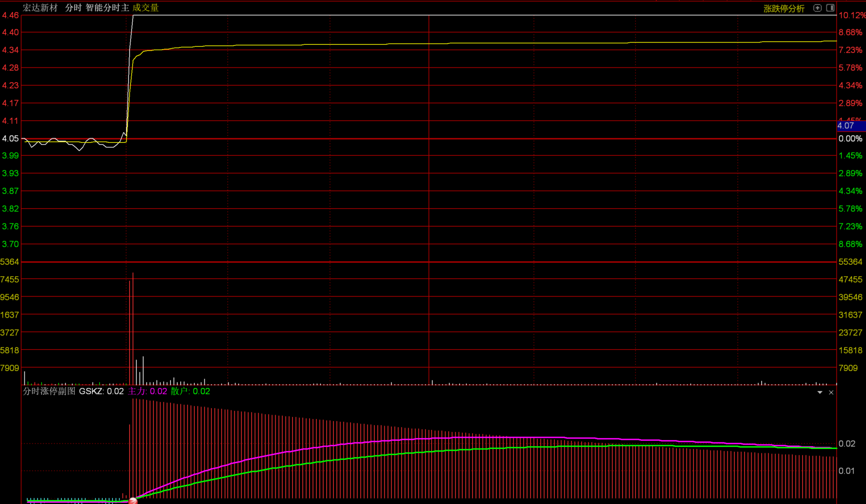Click the stock name 宏达新材
866x504 pixels.
(40, 8)
